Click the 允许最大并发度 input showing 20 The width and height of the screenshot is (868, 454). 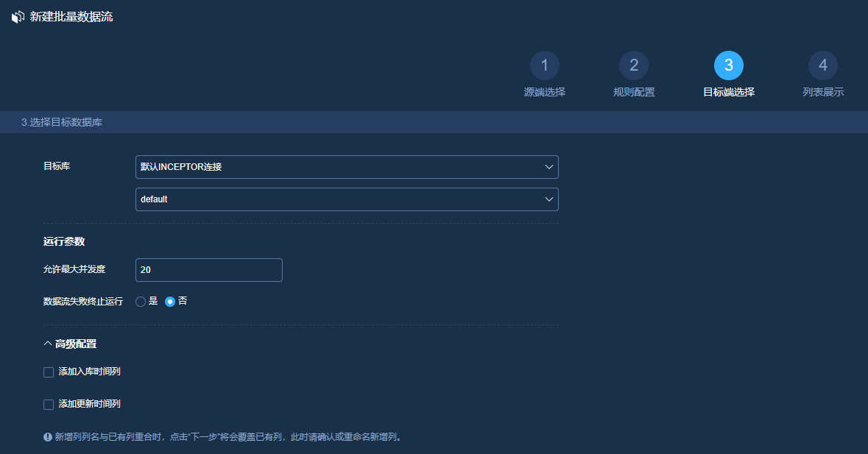(x=208, y=270)
